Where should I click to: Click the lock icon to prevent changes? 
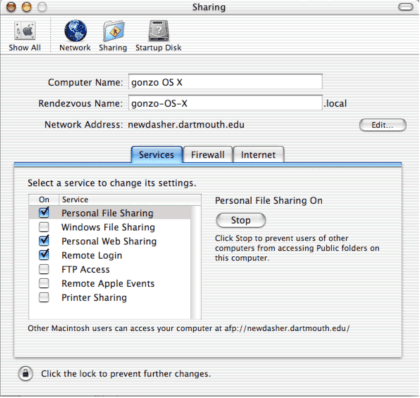click(x=25, y=373)
